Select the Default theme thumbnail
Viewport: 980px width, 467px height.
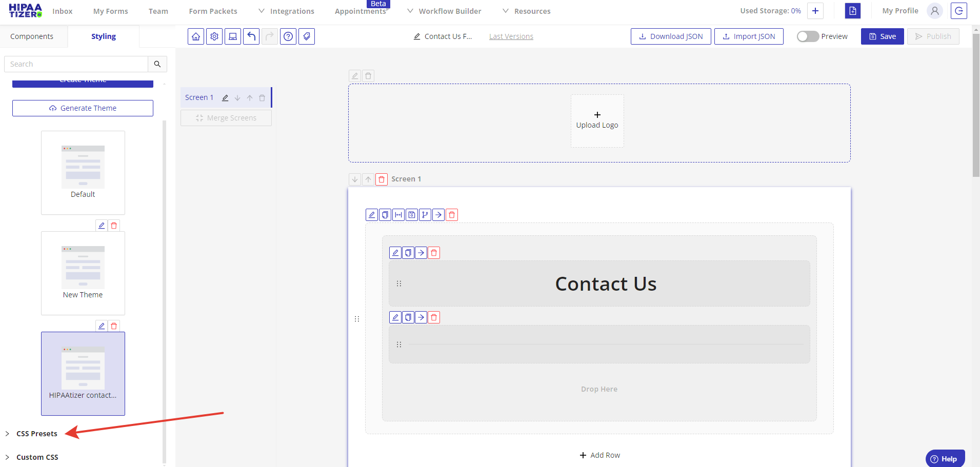click(x=83, y=172)
